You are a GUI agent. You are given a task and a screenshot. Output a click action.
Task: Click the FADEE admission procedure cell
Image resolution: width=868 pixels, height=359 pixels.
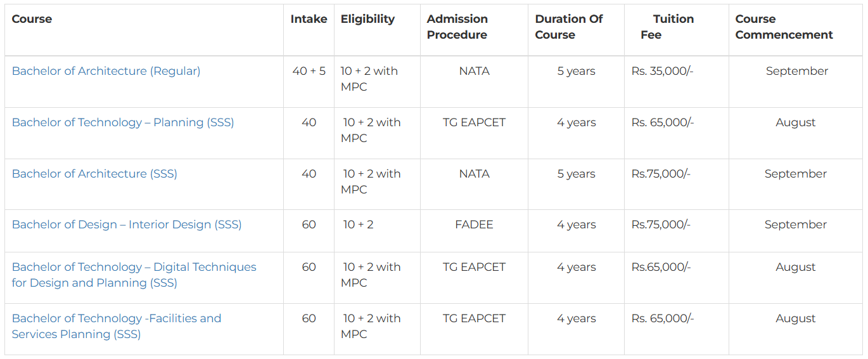point(474,225)
